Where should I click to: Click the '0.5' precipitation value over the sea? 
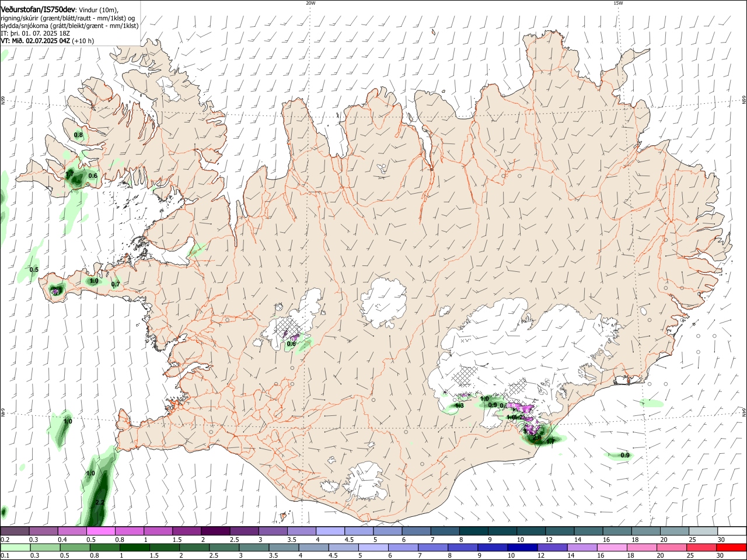point(34,269)
